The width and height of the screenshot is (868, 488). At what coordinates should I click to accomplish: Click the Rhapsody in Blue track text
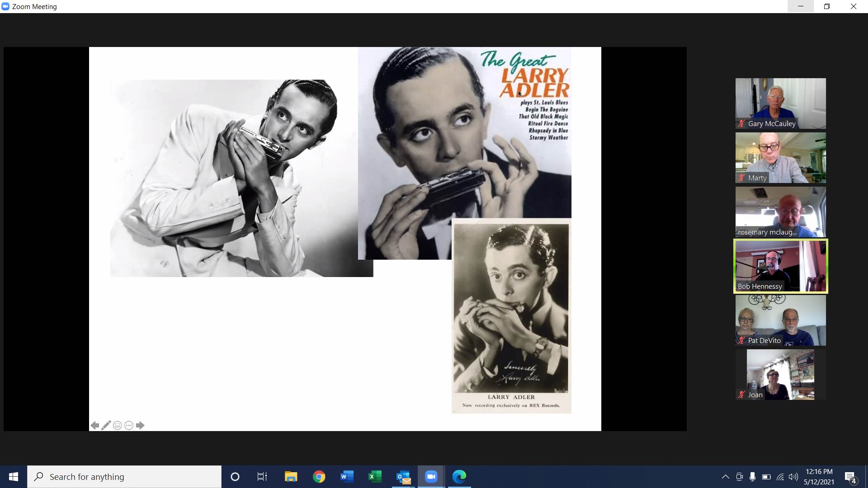pos(548,131)
